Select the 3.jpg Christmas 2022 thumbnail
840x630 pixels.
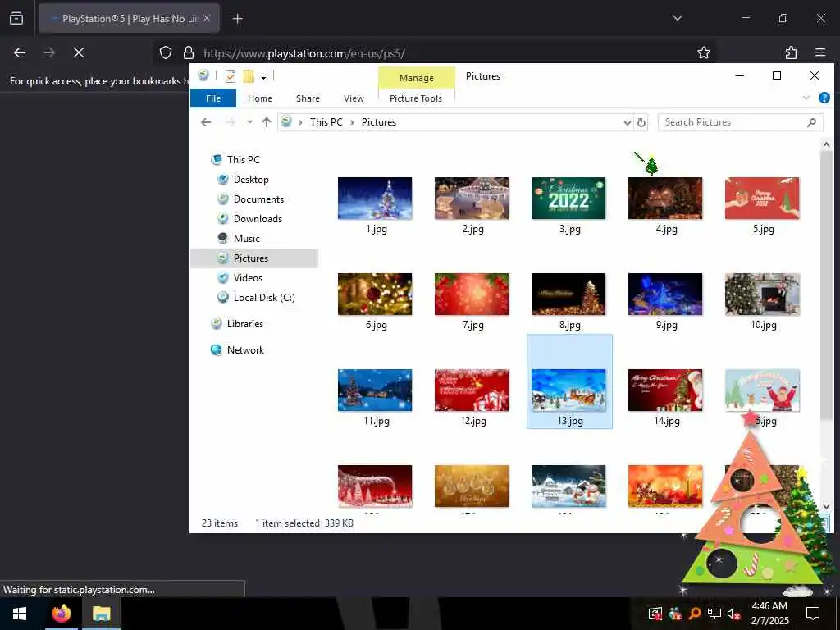click(568, 199)
